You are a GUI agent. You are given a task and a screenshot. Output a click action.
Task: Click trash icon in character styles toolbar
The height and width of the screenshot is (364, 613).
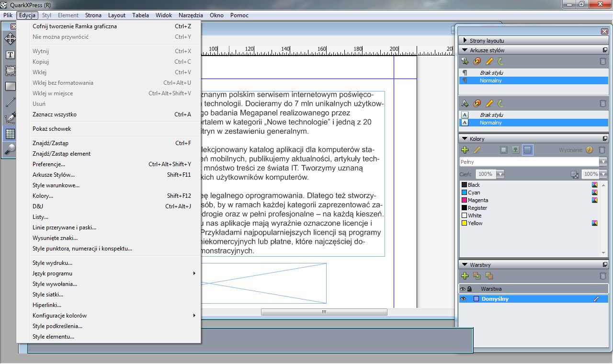pos(603,103)
